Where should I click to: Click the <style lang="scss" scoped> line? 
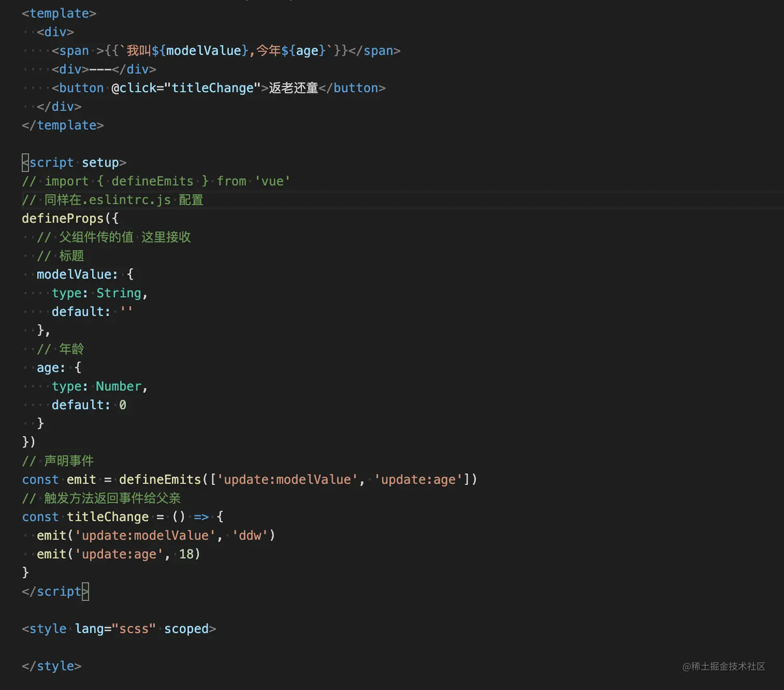click(119, 630)
